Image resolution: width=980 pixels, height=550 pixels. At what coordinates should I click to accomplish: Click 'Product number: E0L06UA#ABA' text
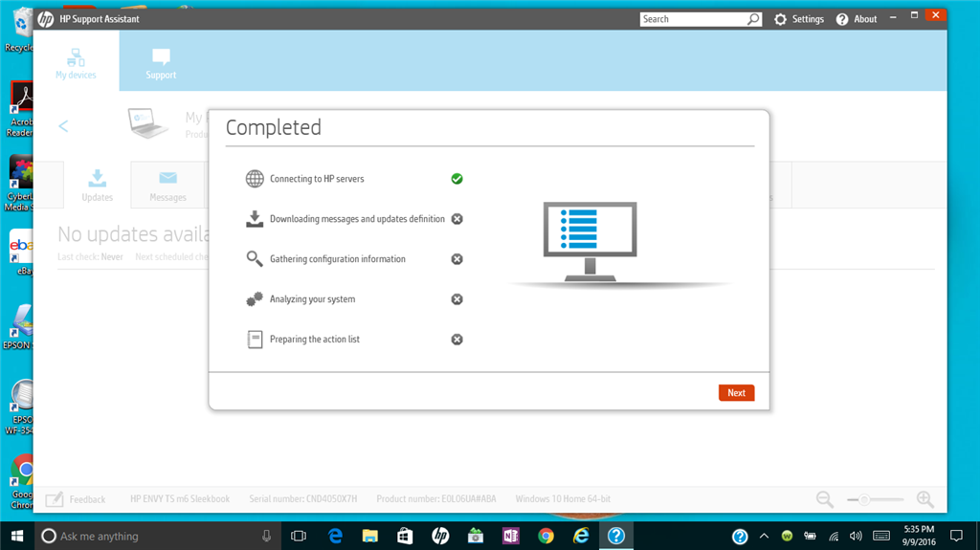pos(436,498)
